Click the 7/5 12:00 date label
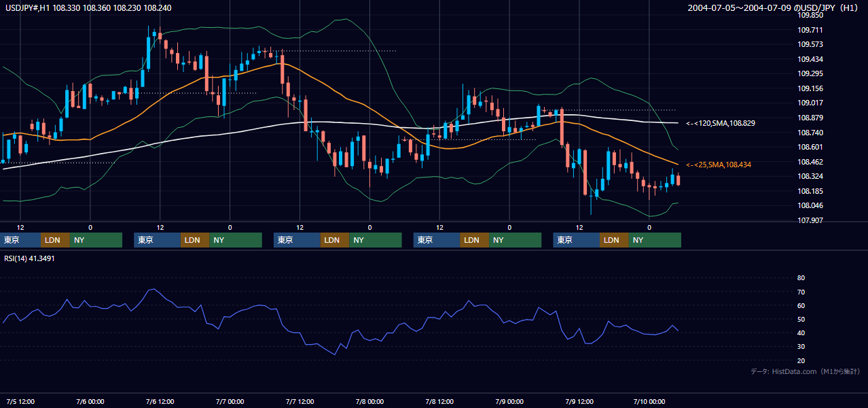The height and width of the screenshot is (408, 868). tap(20, 401)
